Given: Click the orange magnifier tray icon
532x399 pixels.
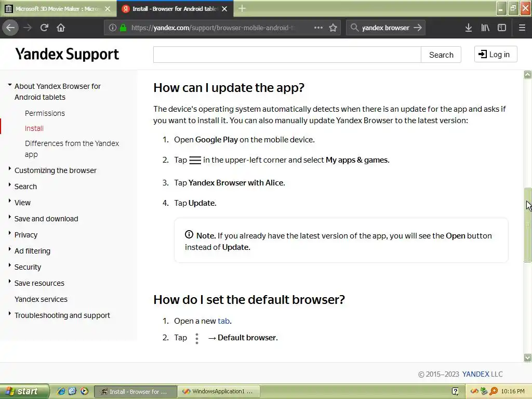Looking at the screenshot, I should click(x=494, y=392).
